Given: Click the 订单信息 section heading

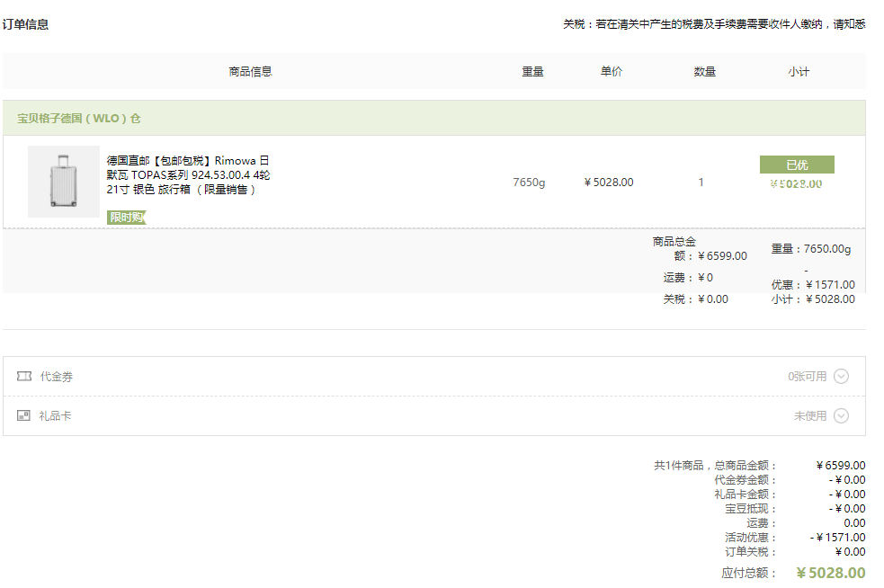Looking at the screenshot, I should pos(25,24).
